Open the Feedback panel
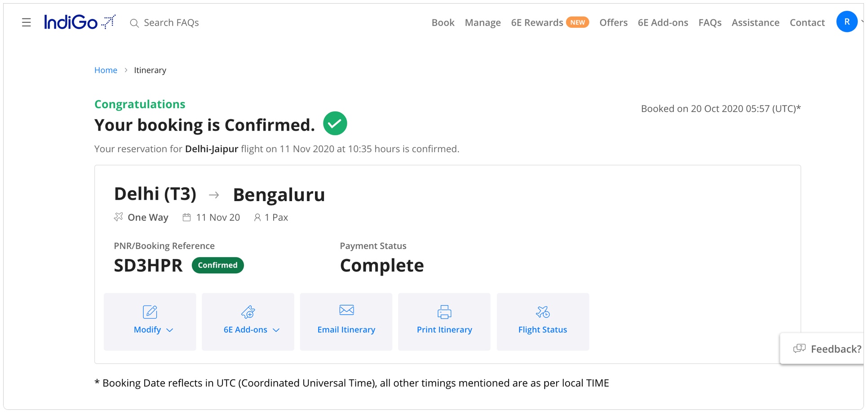 click(827, 349)
